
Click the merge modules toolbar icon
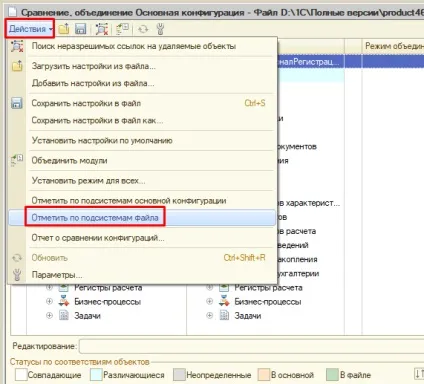point(122,29)
